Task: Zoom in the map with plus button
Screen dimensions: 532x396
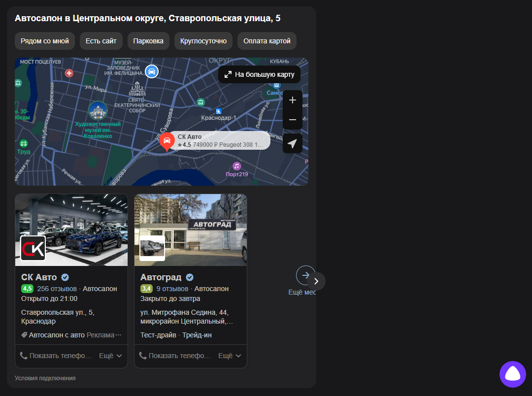Action: coord(293,100)
